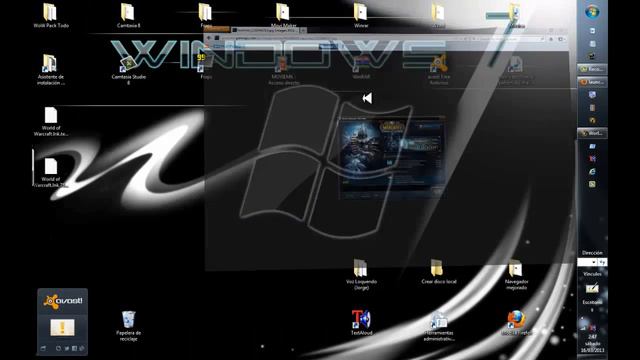The width and height of the screenshot is (640, 360).
Task: Click the Facebook icon in the avast gadget
Action: [x=74, y=349]
